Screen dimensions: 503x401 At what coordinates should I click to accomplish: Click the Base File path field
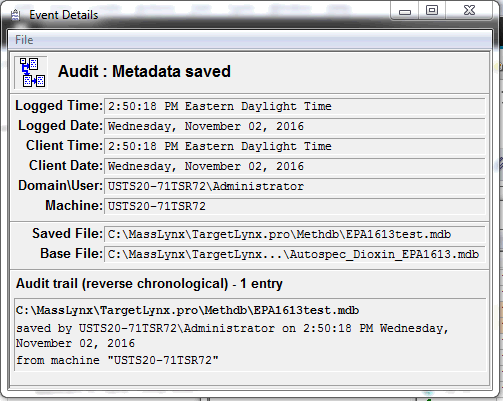(x=295, y=255)
